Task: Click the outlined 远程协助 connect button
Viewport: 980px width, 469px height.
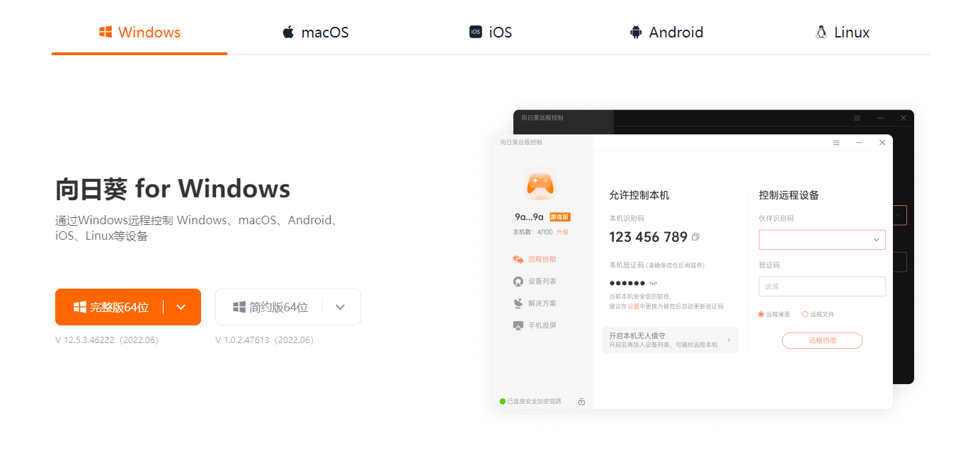Action: point(822,340)
